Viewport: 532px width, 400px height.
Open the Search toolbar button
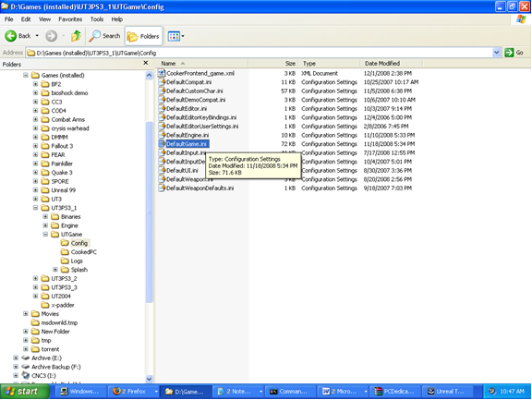104,36
